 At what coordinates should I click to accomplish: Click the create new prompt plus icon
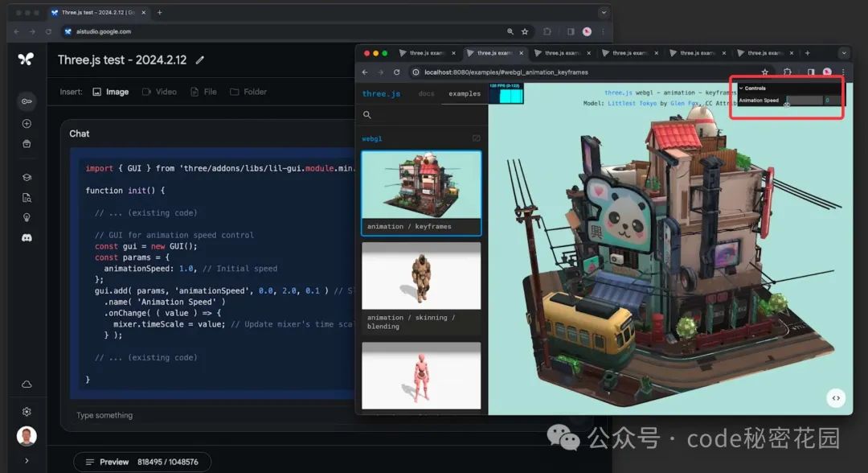point(27,124)
